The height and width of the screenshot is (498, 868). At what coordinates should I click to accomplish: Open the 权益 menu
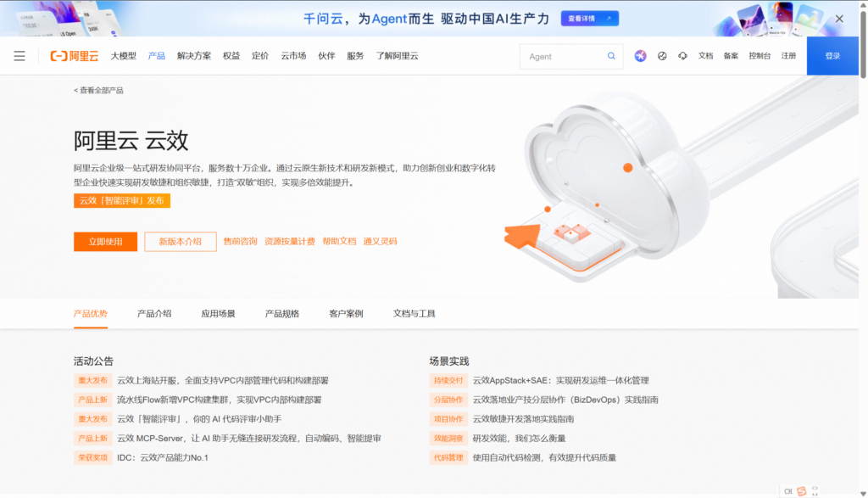pos(231,56)
